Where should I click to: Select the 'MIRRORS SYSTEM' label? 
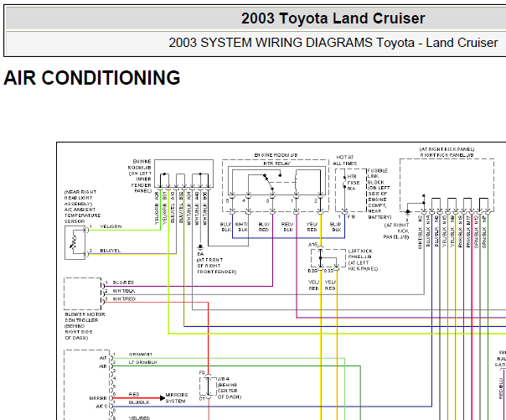click(177, 398)
